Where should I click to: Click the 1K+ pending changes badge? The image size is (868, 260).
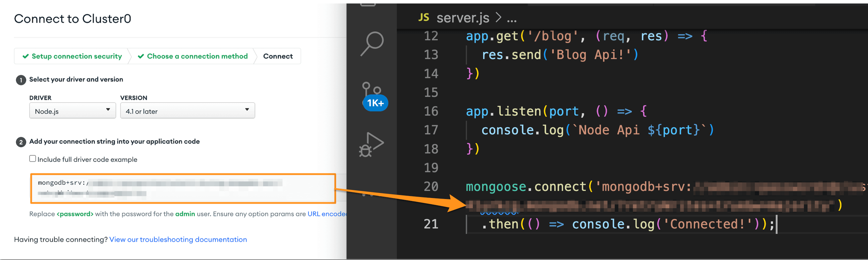pos(375,103)
